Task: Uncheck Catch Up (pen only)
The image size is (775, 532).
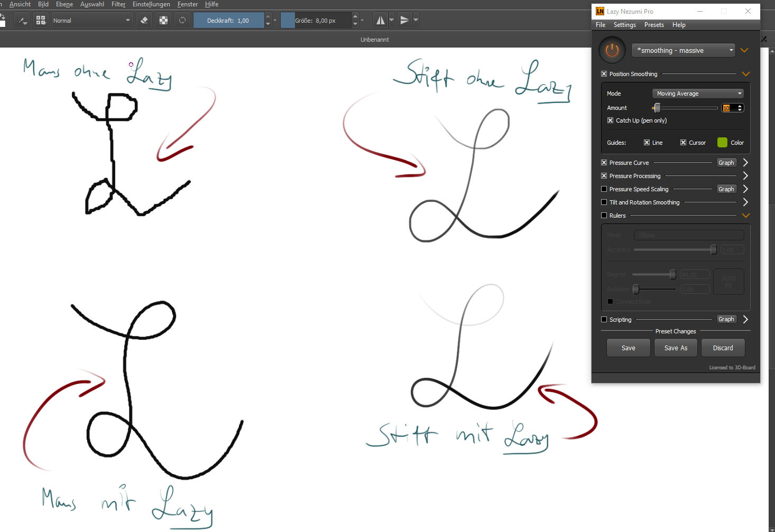Action: tap(610, 120)
